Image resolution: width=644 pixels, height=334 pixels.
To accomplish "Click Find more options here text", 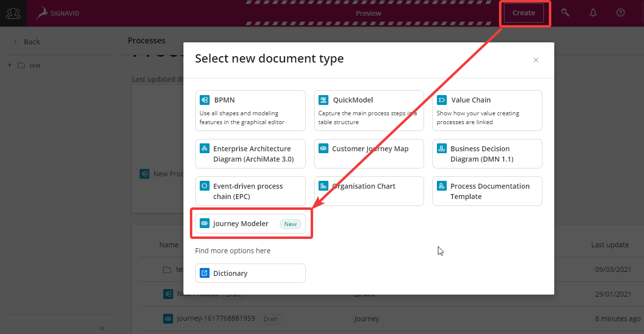I will [x=233, y=251].
